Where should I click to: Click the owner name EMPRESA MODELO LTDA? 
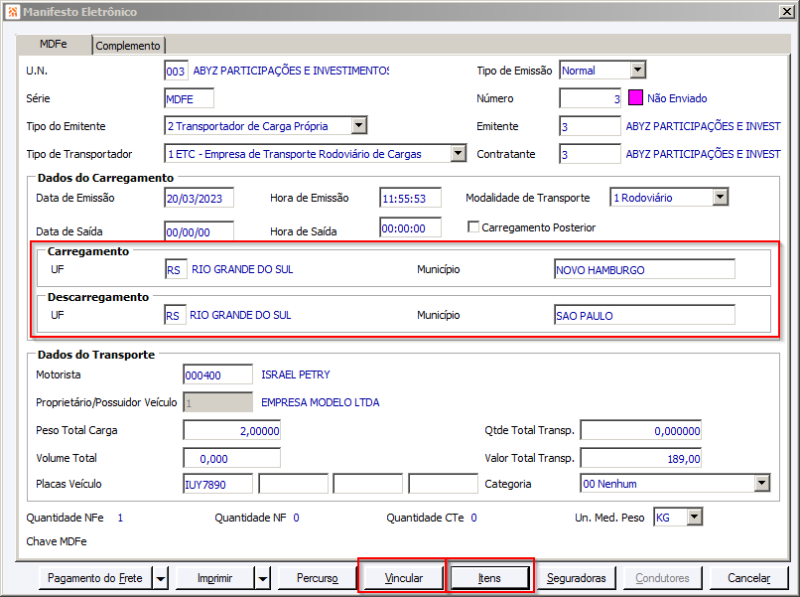(320, 402)
